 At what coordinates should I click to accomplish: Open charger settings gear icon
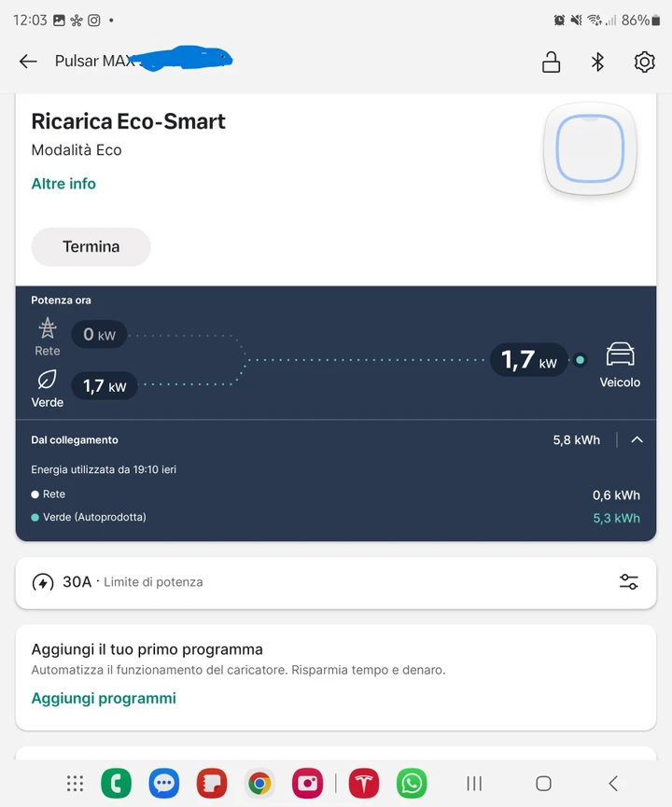644,63
